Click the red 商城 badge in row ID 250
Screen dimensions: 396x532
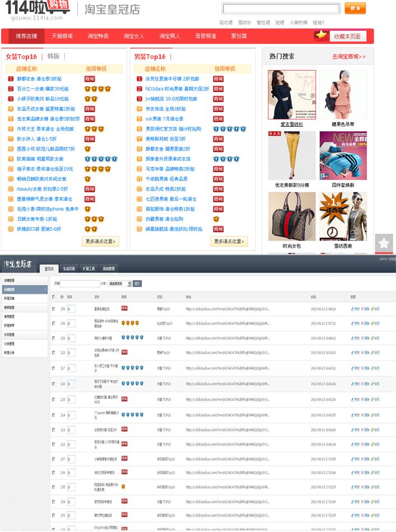click(x=124, y=308)
